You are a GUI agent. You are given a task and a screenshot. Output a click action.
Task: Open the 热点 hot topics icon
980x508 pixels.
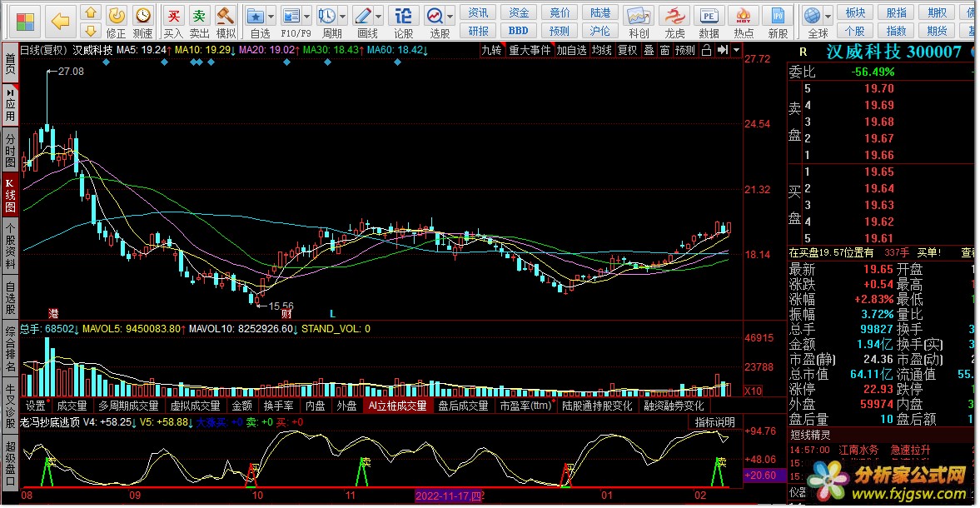tap(744, 17)
